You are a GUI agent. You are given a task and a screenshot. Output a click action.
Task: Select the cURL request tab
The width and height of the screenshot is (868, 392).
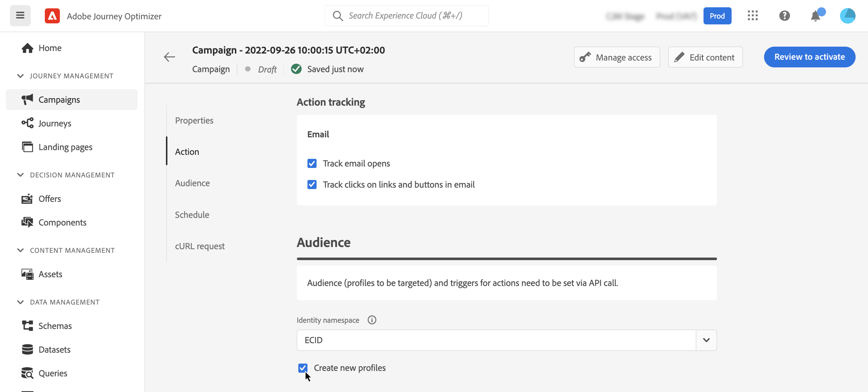click(x=199, y=246)
